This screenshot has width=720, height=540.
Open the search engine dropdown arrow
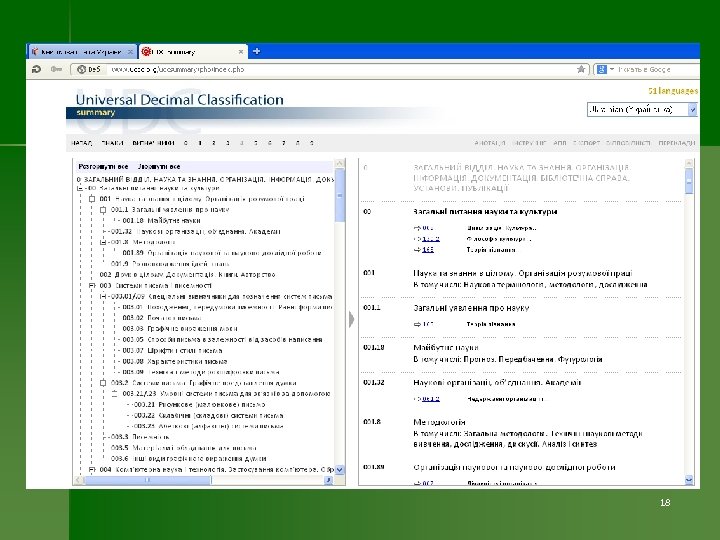(x=612, y=69)
